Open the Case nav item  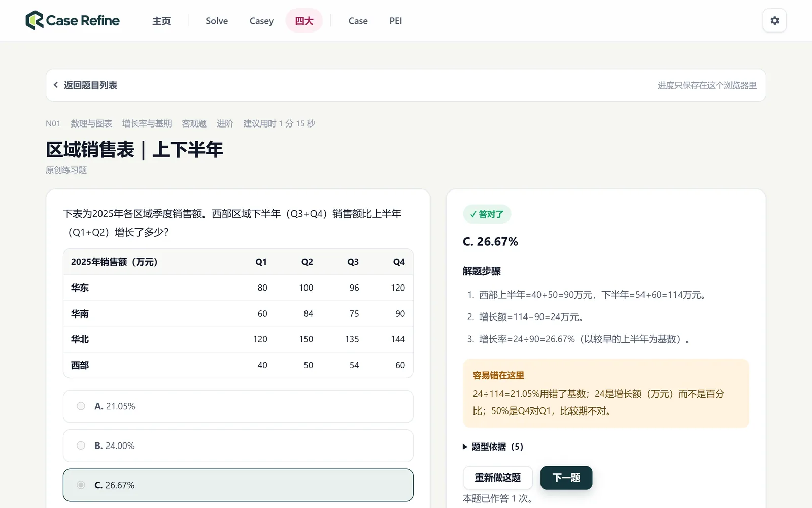[358, 21]
